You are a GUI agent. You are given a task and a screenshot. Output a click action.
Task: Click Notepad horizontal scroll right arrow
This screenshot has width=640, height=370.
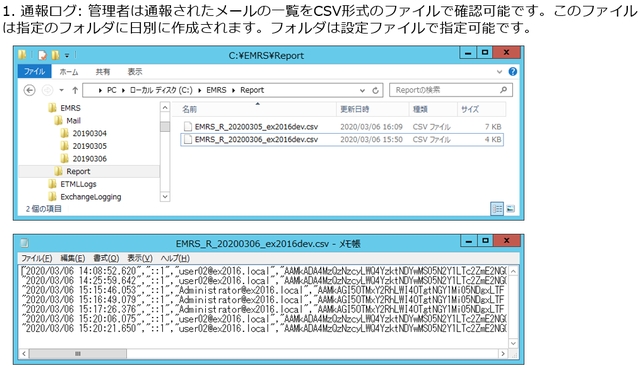coord(503,354)
